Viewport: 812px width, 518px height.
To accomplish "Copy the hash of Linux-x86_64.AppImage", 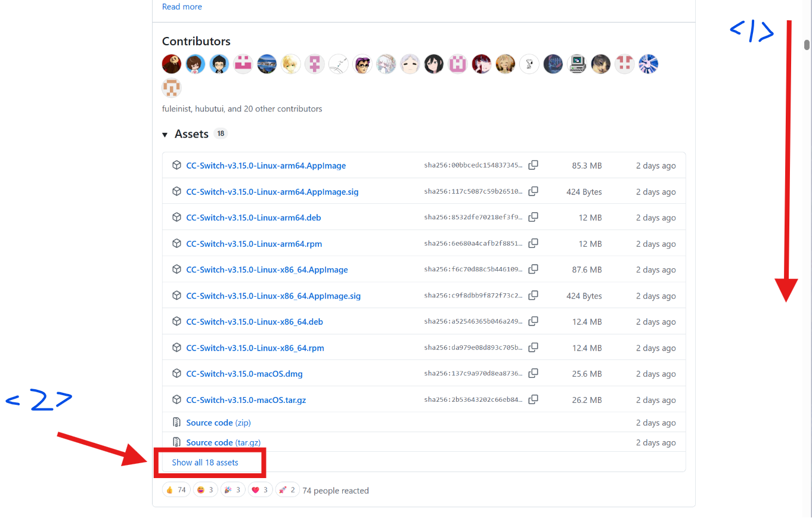I will click(533, 269).
